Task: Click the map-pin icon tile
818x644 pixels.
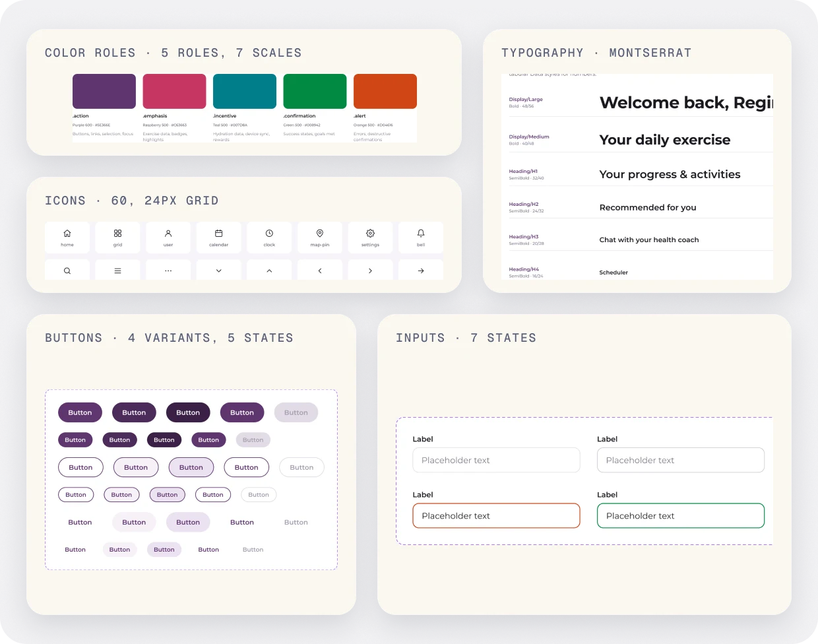Action: (320, 238)
